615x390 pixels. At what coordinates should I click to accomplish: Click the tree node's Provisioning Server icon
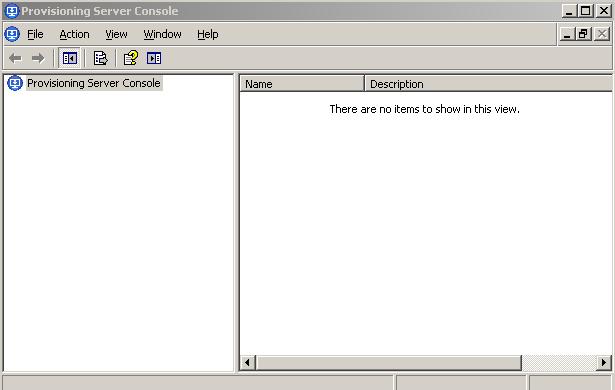[15, 83]
